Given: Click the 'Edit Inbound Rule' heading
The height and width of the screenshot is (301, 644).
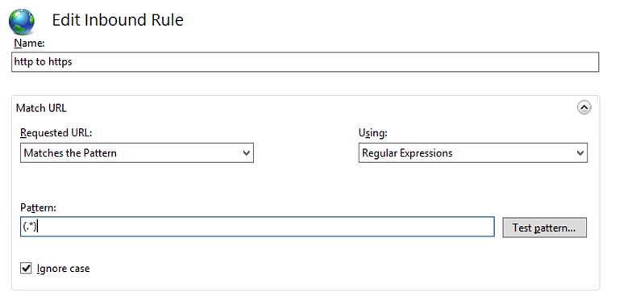Looking at the screenshot, I should (x=118, y=20).
